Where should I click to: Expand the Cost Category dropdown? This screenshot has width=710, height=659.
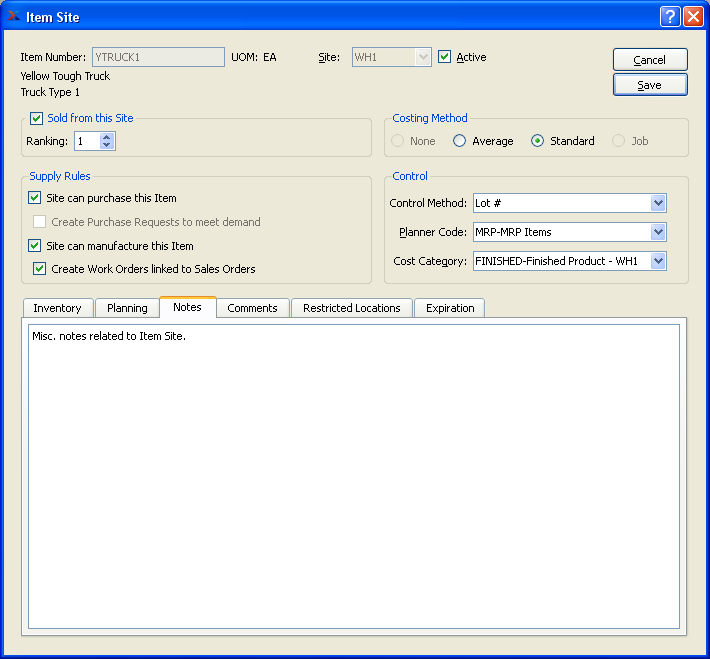point(658,261)
